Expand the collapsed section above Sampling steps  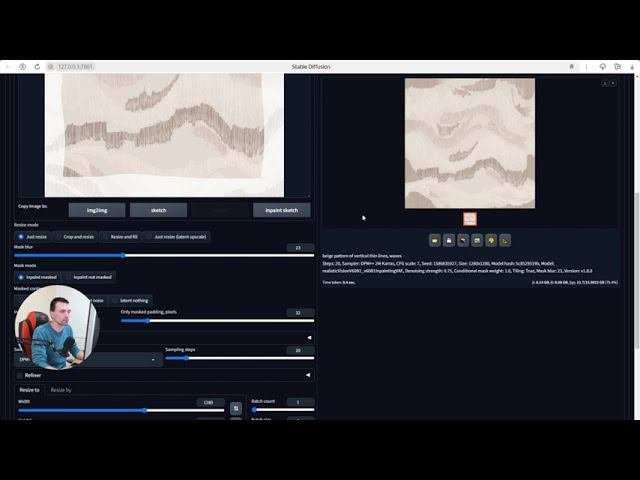[309, 338]
